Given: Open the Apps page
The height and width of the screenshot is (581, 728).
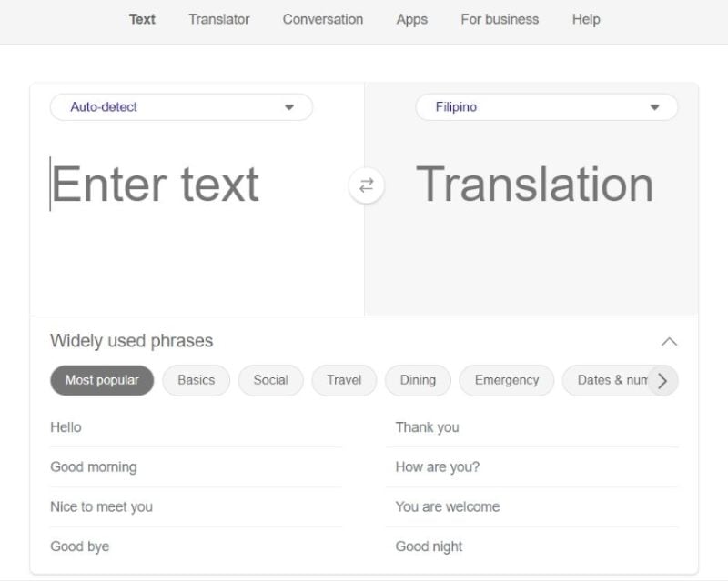Looking at the screenshot, I should click(x=411, y=19).
